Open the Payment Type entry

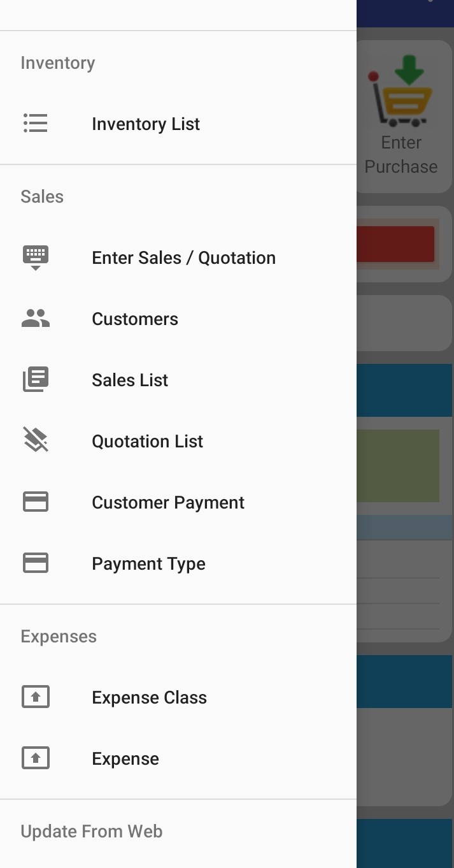point(178,563)
